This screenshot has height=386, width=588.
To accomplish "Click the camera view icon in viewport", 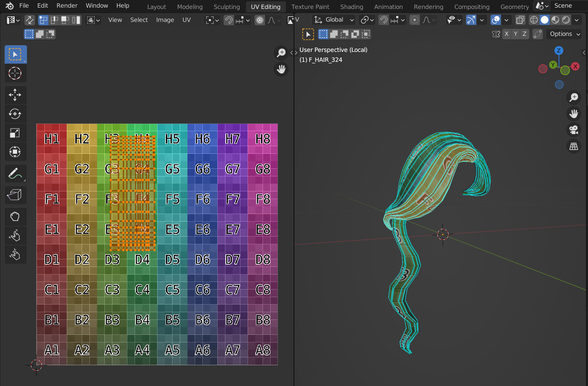I will (x=574, y=130).
